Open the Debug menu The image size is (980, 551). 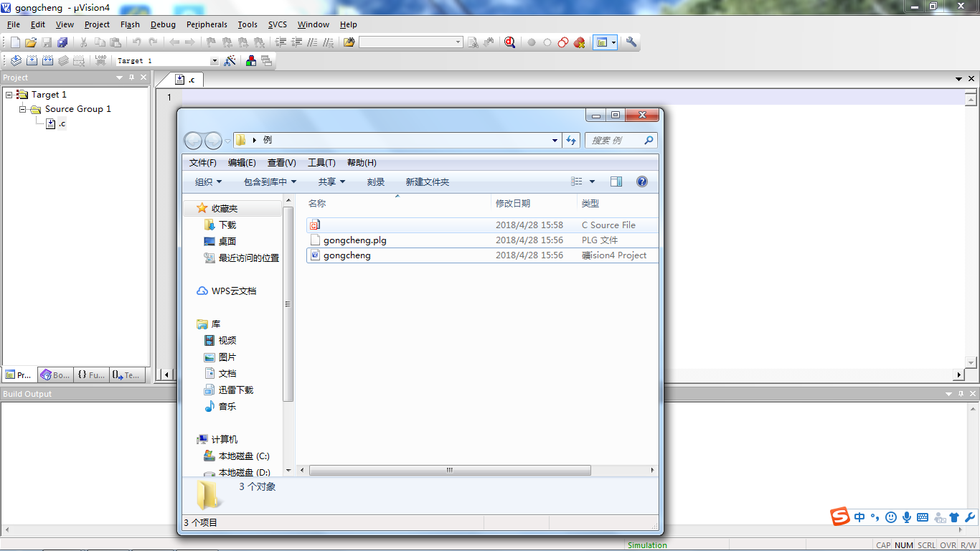pos(163,24)
